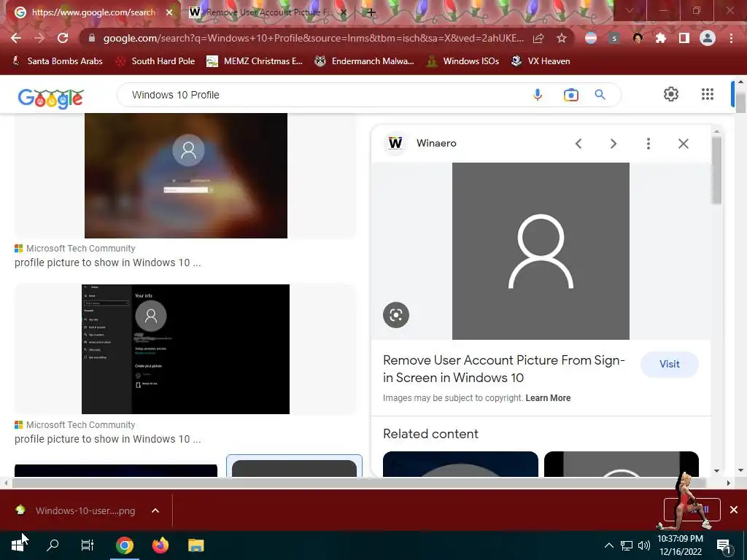Show next image in Winaero panel
The image size is (747, 560).
click(x=614, y=144)
